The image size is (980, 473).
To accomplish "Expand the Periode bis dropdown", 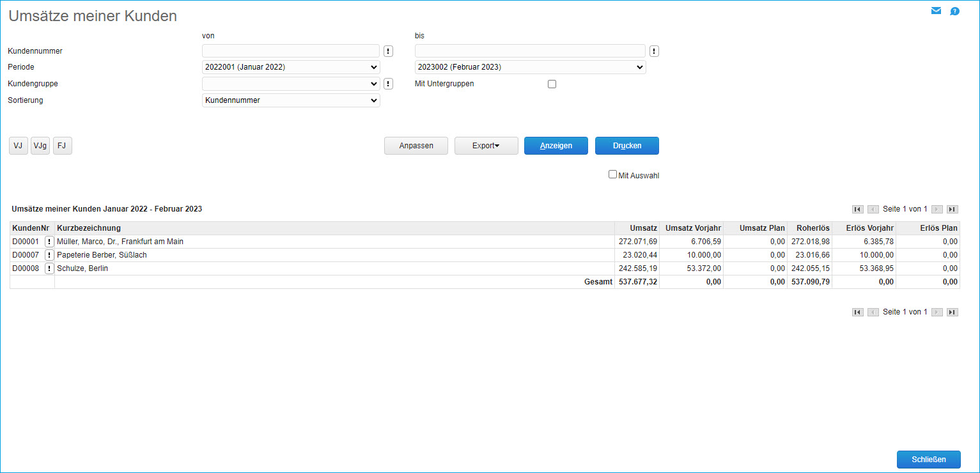I will (530, 67).
